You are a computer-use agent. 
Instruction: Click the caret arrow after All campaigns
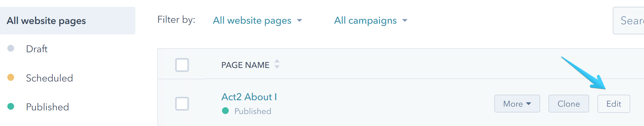point(405,21)
